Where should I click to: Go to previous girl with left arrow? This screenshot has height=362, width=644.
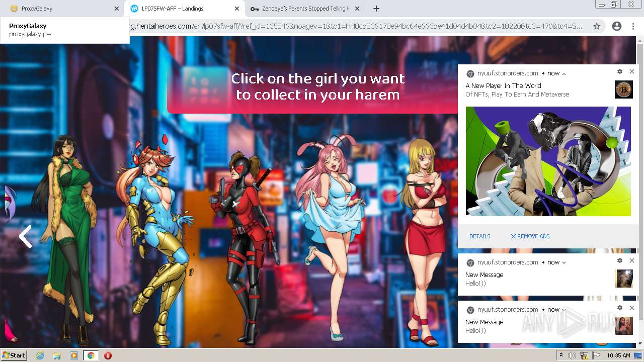[x=25, y=236]
